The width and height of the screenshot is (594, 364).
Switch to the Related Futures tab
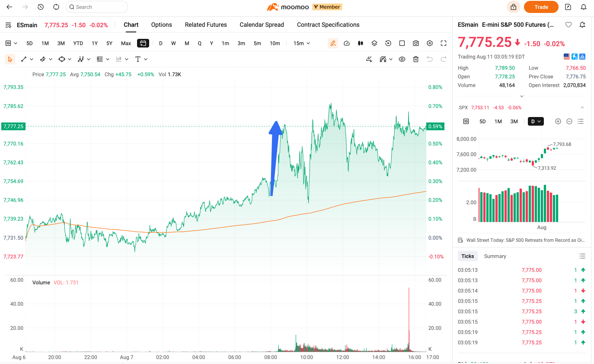pos(206,25)
